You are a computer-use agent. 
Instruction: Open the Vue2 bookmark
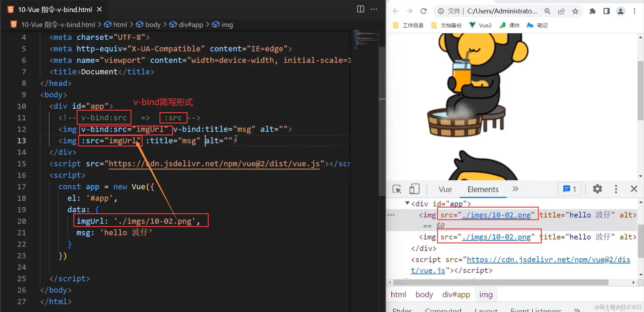(480, 25)
